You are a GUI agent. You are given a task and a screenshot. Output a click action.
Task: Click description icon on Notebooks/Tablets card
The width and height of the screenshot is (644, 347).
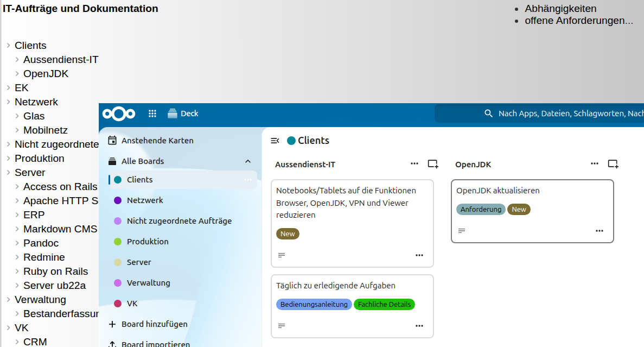pyautogui.click(x=282, y=255)
